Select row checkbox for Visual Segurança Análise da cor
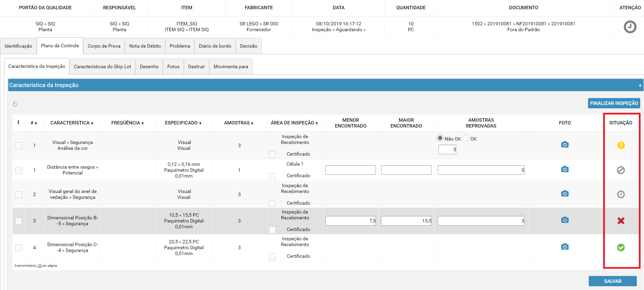The height and width of the screenshot is (290, 644). tap(19, 146)
